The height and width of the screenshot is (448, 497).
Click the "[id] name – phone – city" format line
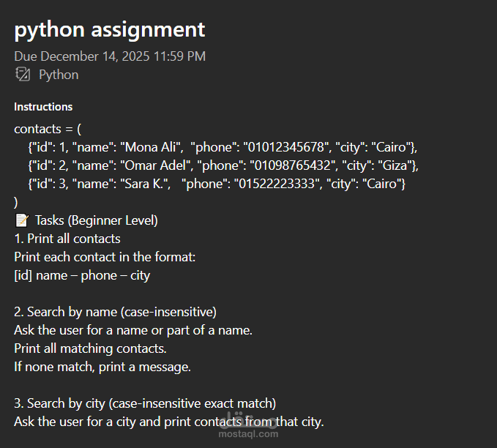pos(82,275)
